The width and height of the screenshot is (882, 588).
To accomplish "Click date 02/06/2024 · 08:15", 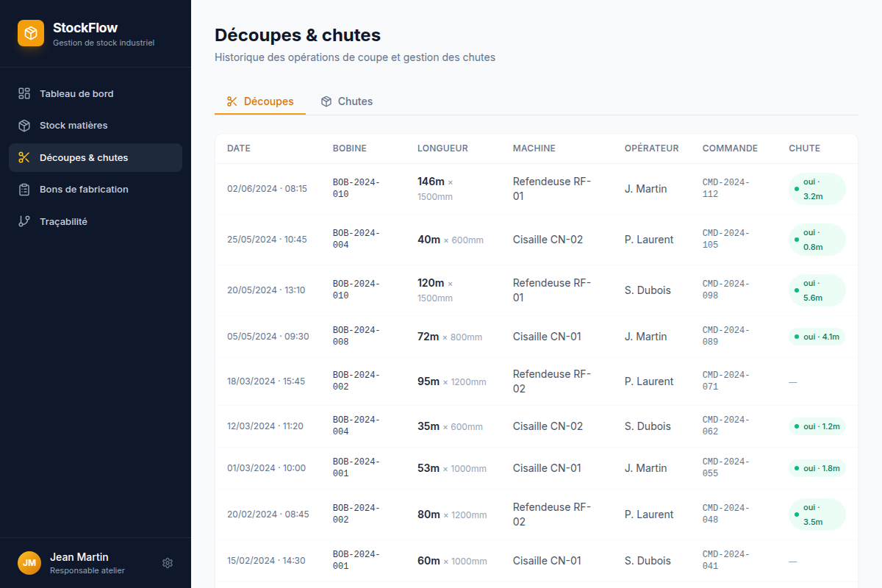I will click(267, 189).
